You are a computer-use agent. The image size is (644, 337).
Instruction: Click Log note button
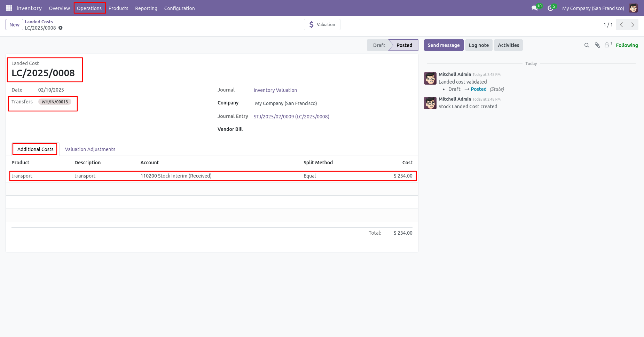point(479,45)
